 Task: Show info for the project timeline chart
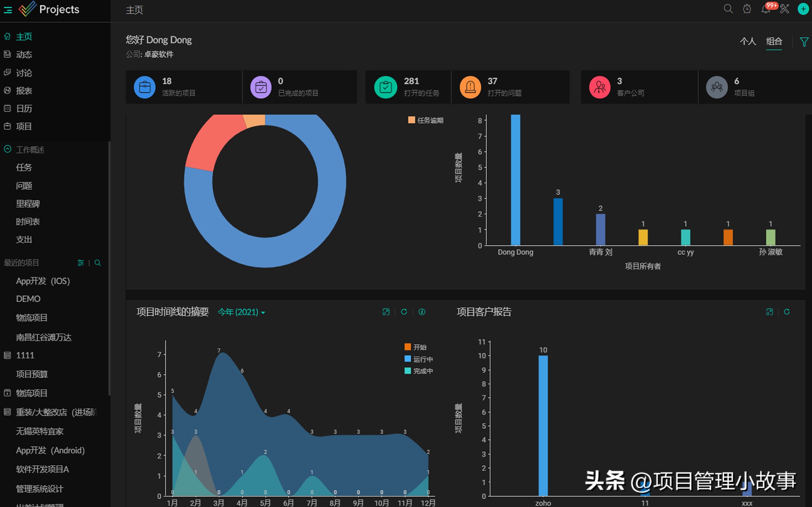coord(422,312)
